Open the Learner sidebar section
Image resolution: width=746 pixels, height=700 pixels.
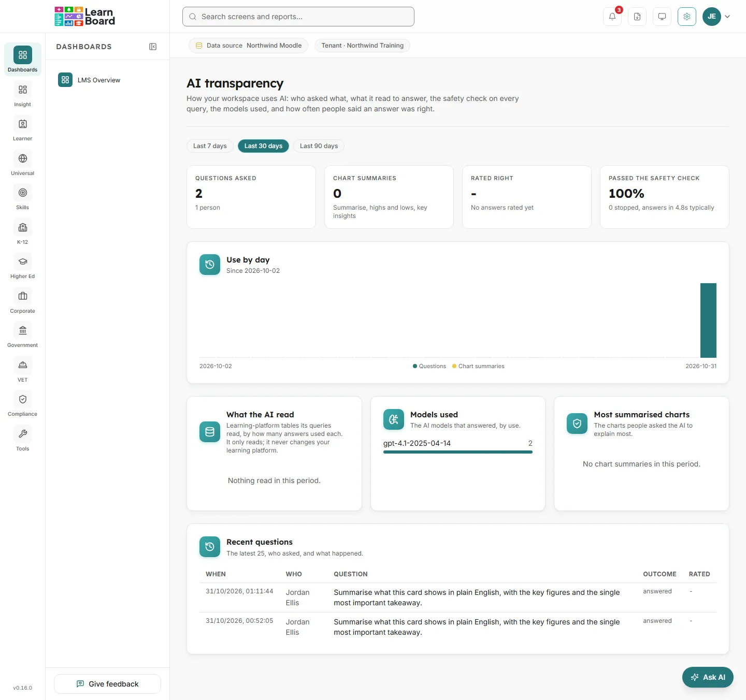tap(23, 128)
